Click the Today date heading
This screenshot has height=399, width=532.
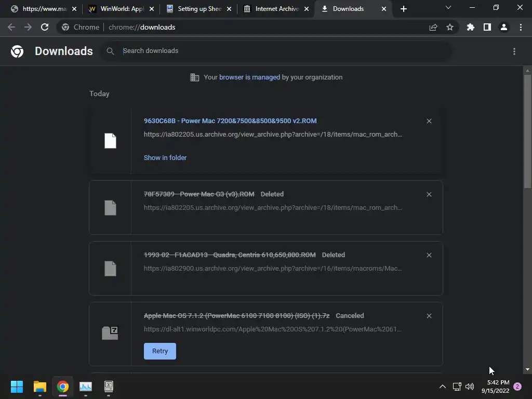tap(99, 94)
